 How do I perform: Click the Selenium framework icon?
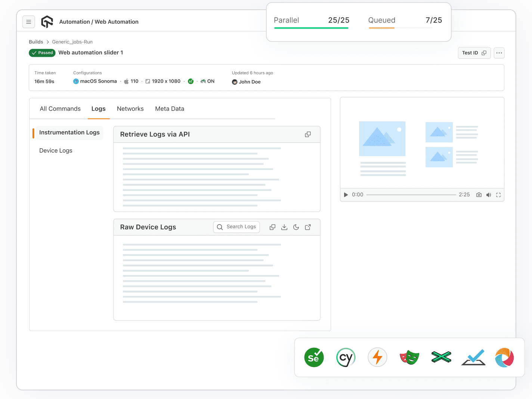click(314, 358)
